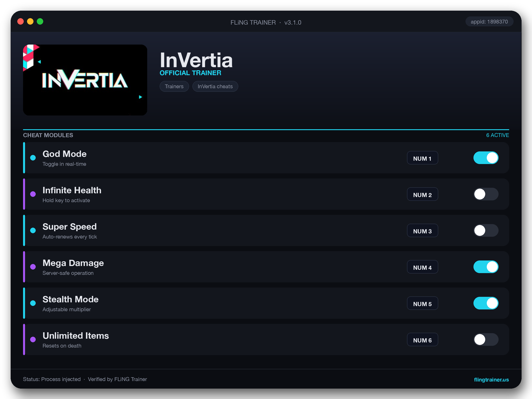
Task: Click the 'CHEAT MODULES' section heading
Action: click(48, 135)
